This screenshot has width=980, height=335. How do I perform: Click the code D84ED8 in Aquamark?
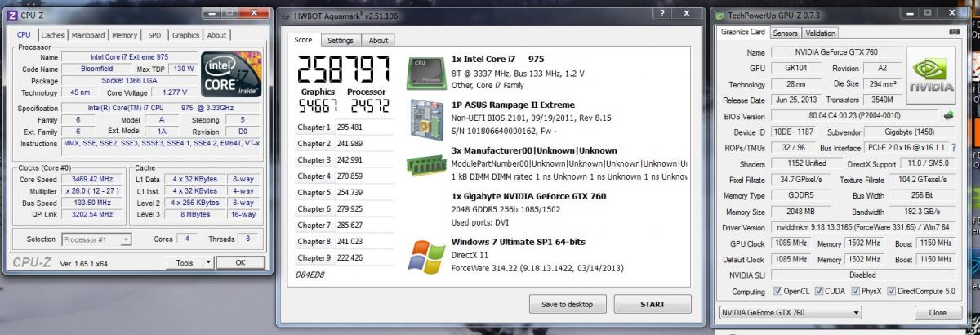(x=310, y=275)
